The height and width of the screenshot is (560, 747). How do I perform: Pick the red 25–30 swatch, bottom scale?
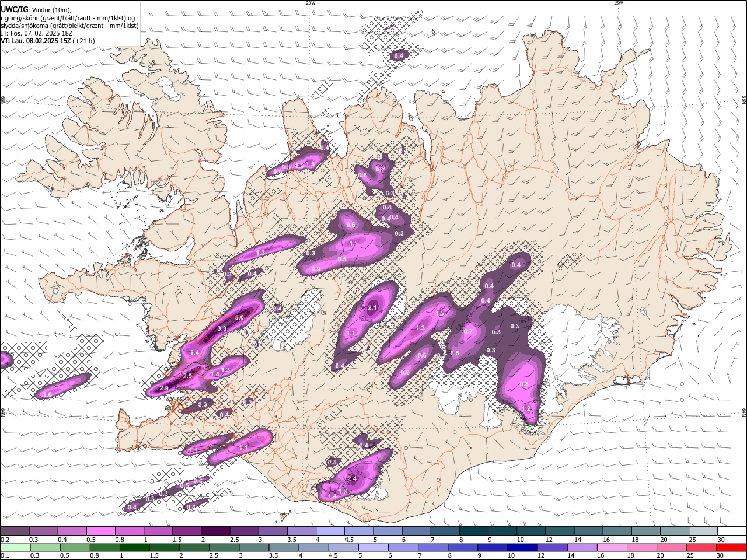(x=701, y=547)
